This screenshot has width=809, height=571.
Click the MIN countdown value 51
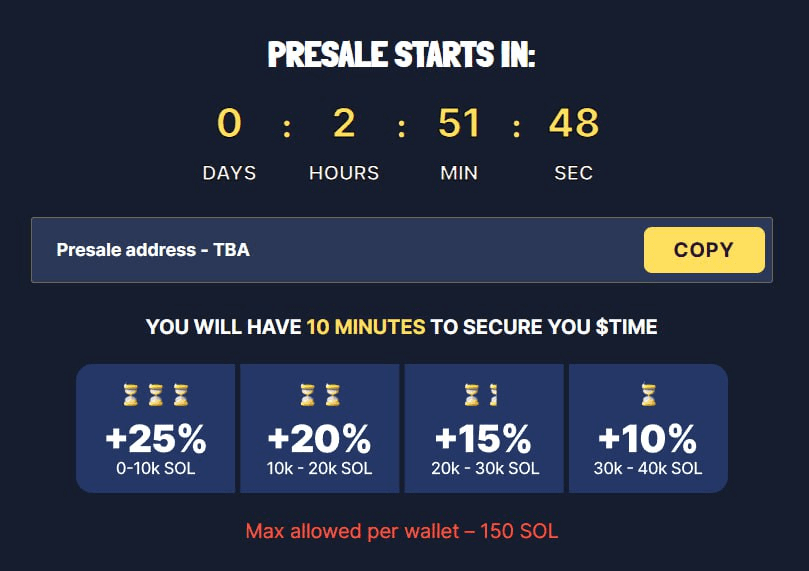point(459,123)
